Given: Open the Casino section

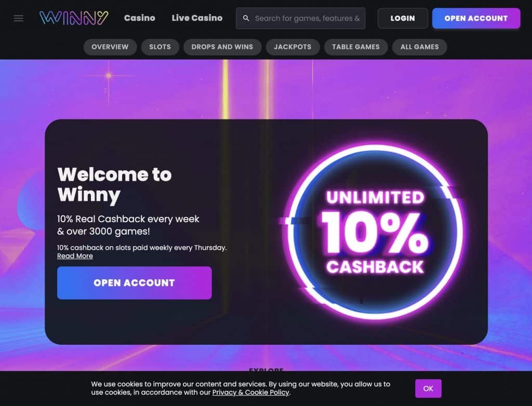Looking at the screenshot, I should point(139,18).
